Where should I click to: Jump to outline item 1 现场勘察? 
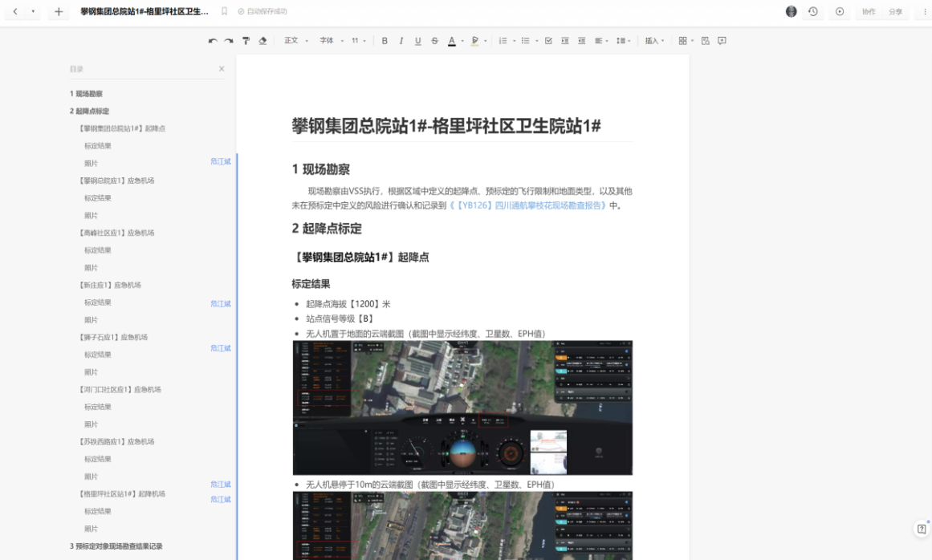click(86, 94)
